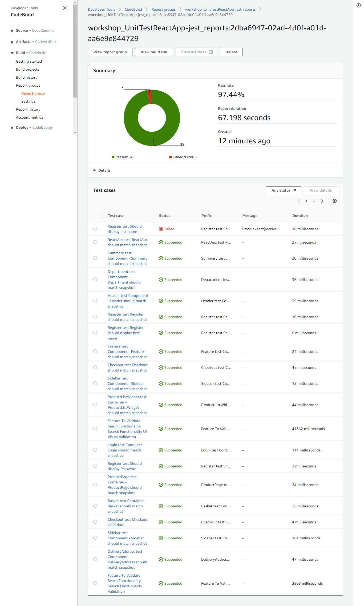Click the Failed status icon
364x606 pixels.
pos(161,229)
